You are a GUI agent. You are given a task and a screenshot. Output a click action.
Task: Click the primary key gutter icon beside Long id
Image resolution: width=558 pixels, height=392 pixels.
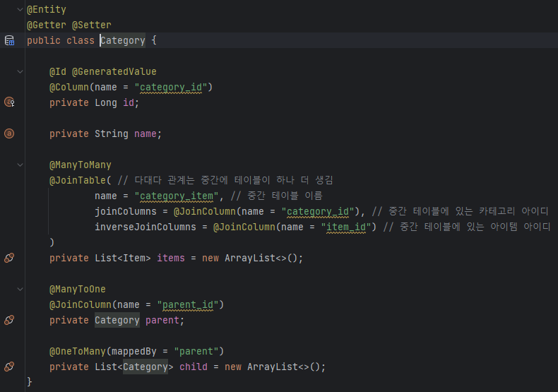point(10,102)
